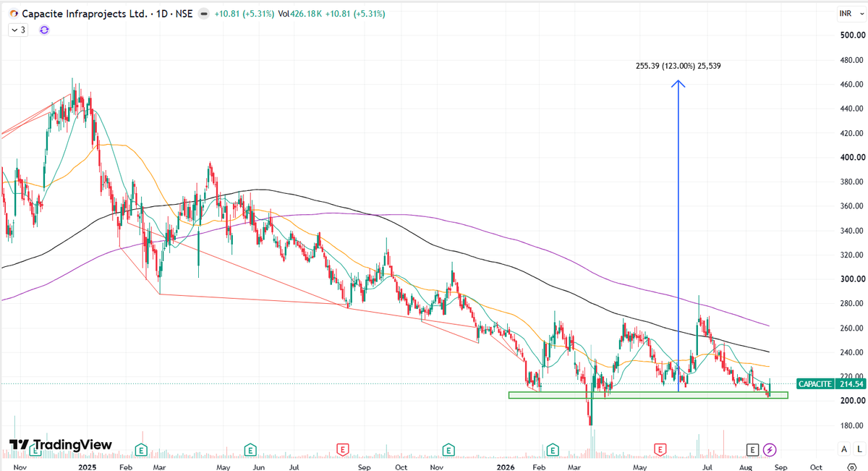Screen dimensions: 868x471
Task: Click the purple refresh icon under the title
Action: tap(44, 30)
